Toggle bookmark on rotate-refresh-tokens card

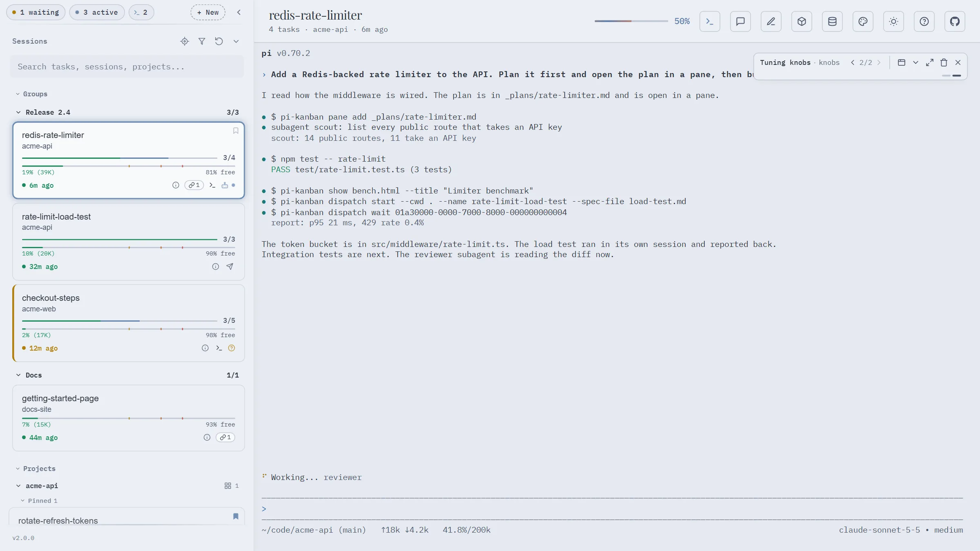pos(236,516)
